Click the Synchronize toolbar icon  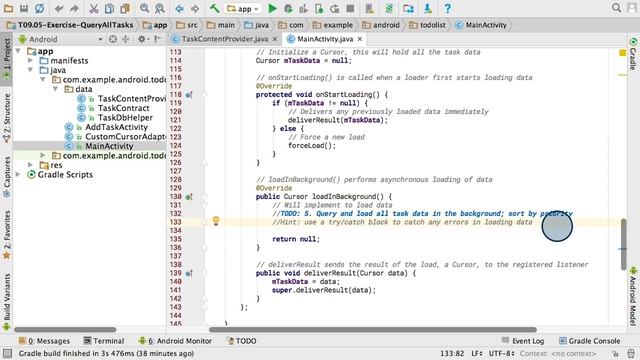pyautogui.click(x=39, y=8)
